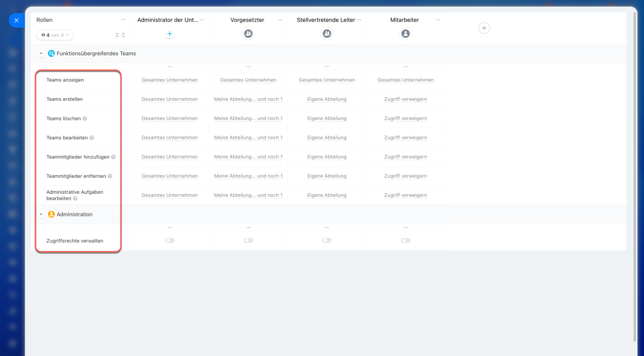Viewport: 644px width, 356px height.
Task: Open the Administration section dots menu under the Mitarbeiter column
Action: pos(406,228)
